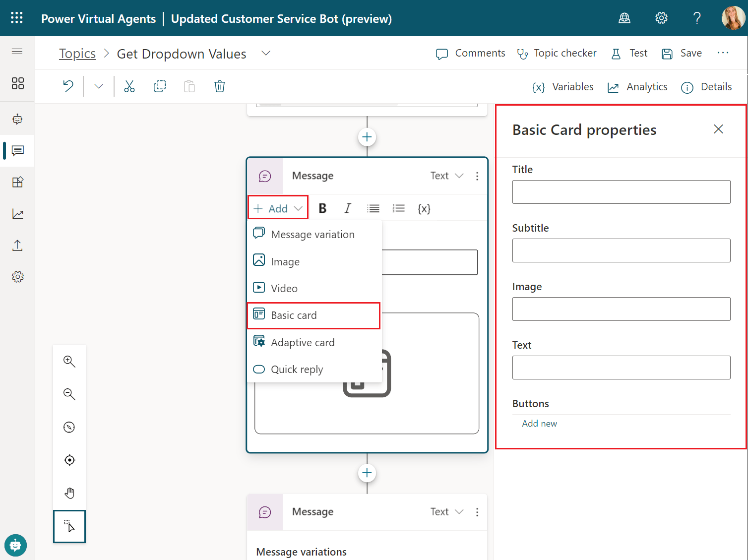748x560 pixels.
Task: Open the more options ellipsis in header
Action: (x=723, y=53)
